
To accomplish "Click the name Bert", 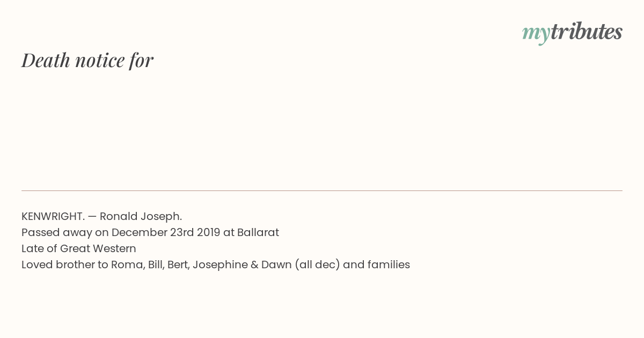I will tap(178, 264).
